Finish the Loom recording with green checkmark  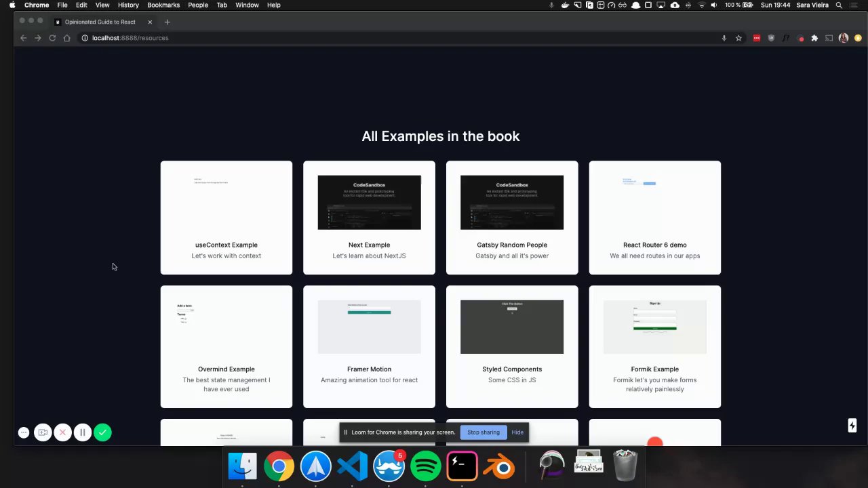tap(102, 432)
